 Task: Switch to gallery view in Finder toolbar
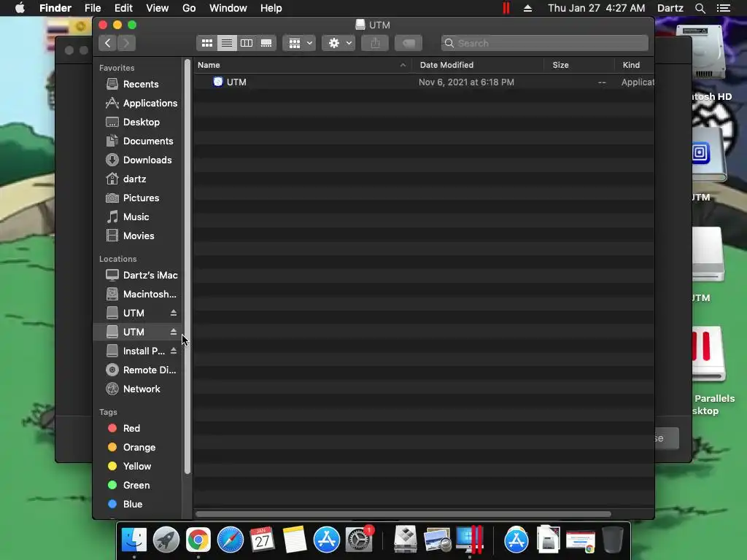266,43
